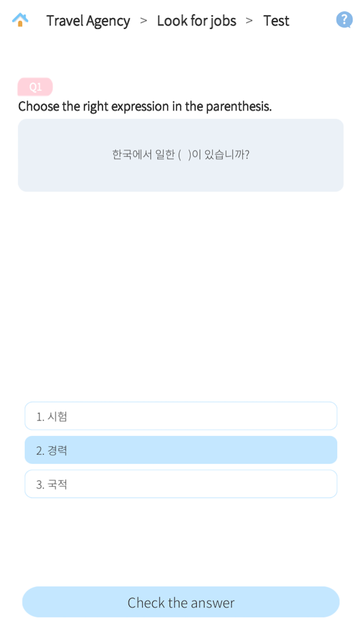Click the instruction text about choosing the expression
The image size is (362, 644).
144,106
